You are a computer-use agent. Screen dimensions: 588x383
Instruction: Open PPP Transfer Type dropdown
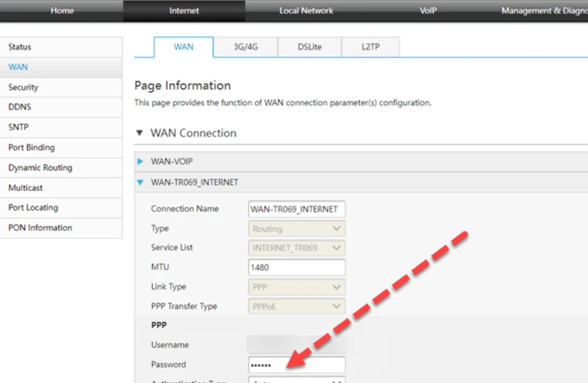click(296, 307)
